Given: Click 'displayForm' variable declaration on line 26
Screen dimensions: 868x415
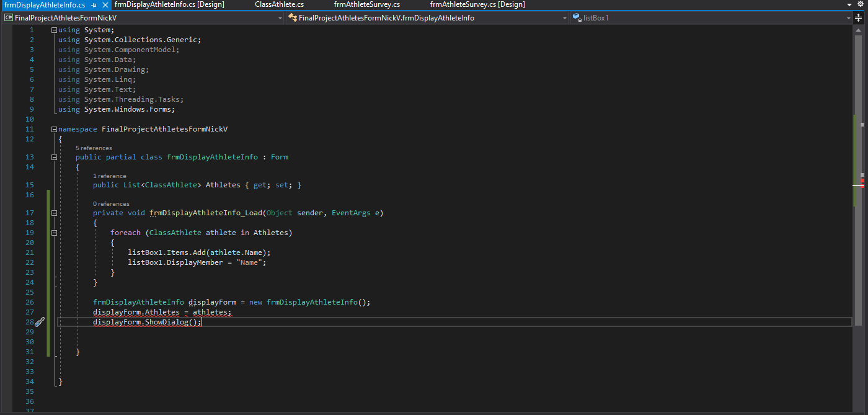Looking at the screenshot, I should pyautogui.click(x=212, y=302).
